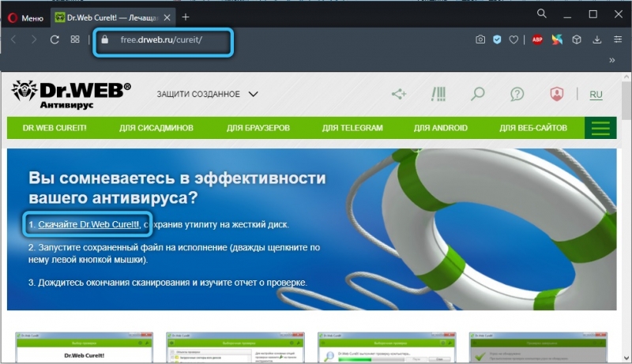Select the Dr.Web CureIt! browser tab

[113, 17]
